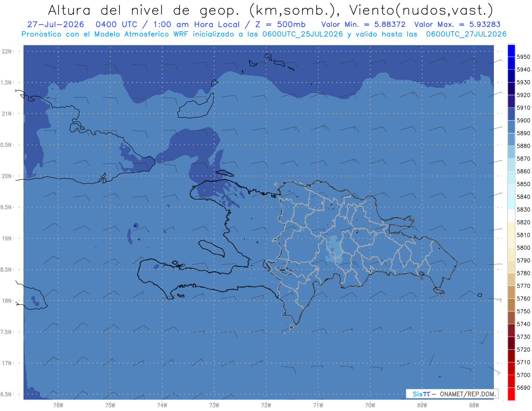
Task: Pick the legend color between 5810 and 5800
Action: coord(511,241)
